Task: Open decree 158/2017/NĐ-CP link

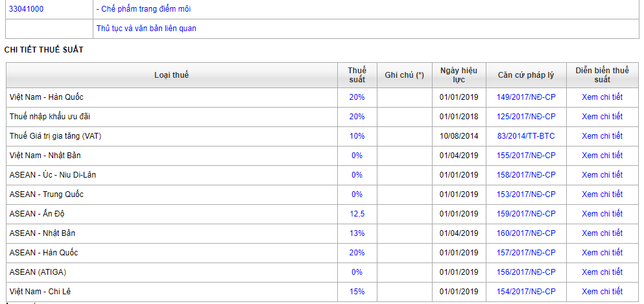Action: tap(526, 175)
